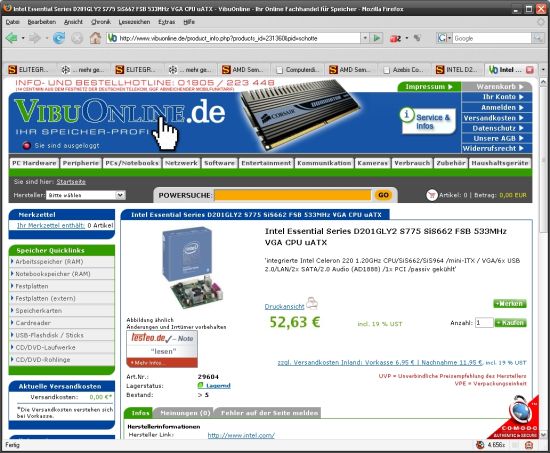Open the Datei menu
The width and height of the screenshot is (550, 453).
(x=12, y=22)
